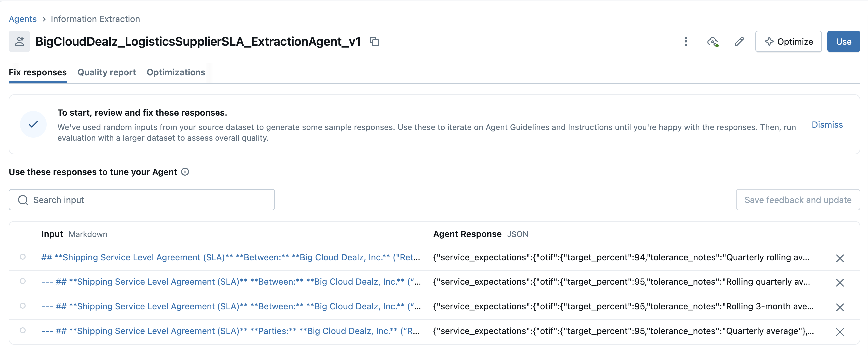Navigate to Agents via breadcrumb link
This screenshot has height=356, width=868.
tap(23, 19)
